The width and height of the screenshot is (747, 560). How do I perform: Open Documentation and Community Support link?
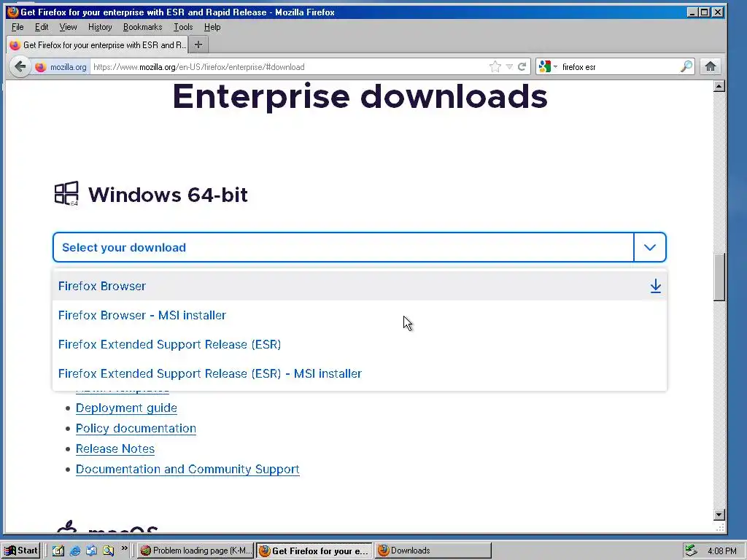point(187,470)
